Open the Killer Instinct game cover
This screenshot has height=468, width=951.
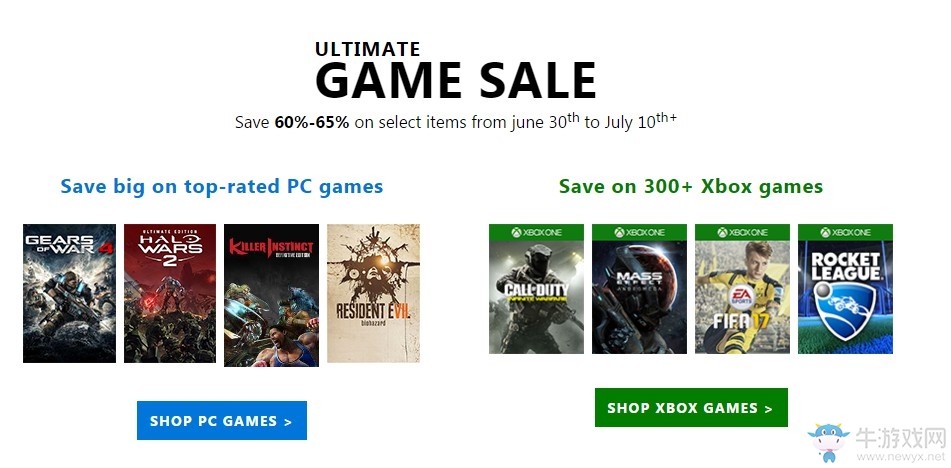[271, 295]
